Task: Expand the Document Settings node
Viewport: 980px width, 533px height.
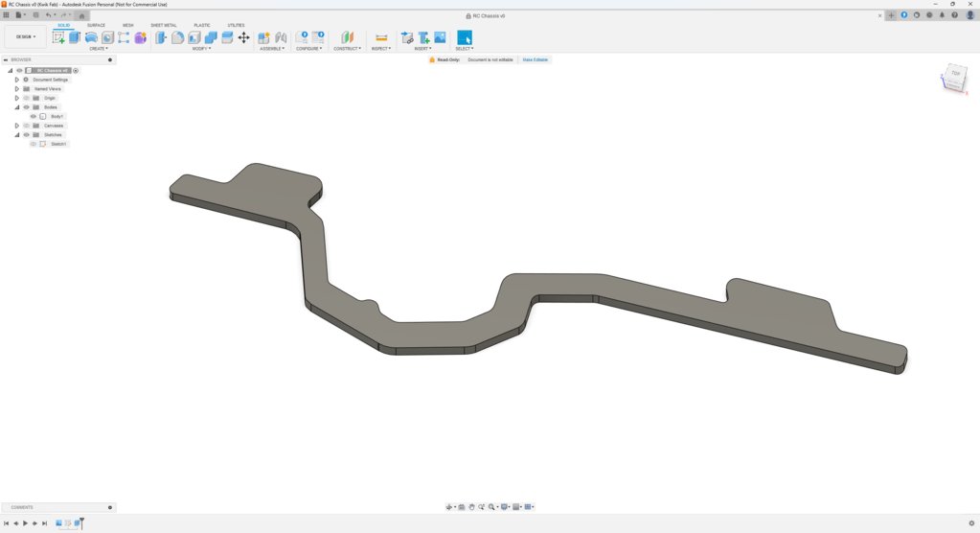Action: pos(17,80)
